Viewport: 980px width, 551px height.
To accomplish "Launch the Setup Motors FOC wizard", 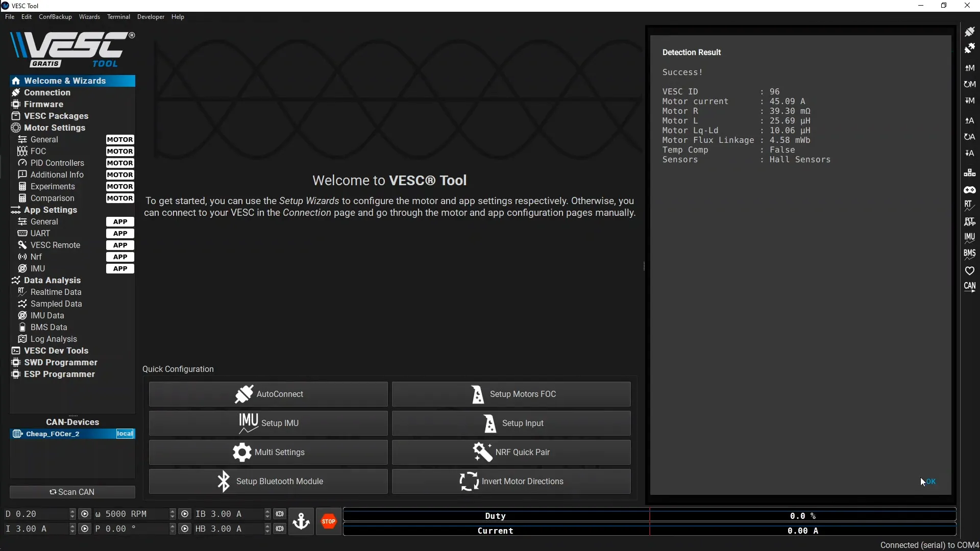I will [511, 394].
